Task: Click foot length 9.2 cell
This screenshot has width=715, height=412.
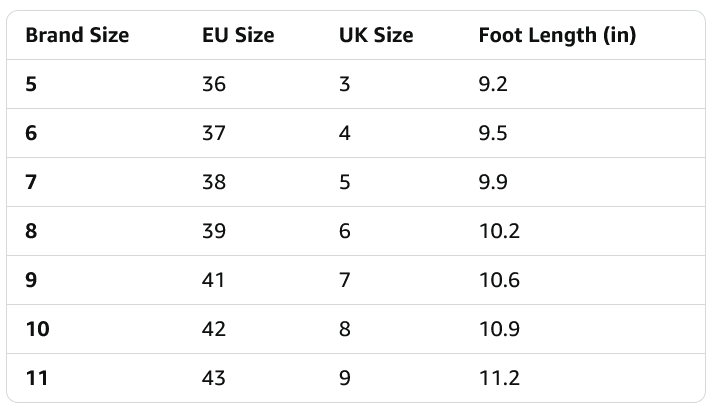Action: (x=493, y=84)
